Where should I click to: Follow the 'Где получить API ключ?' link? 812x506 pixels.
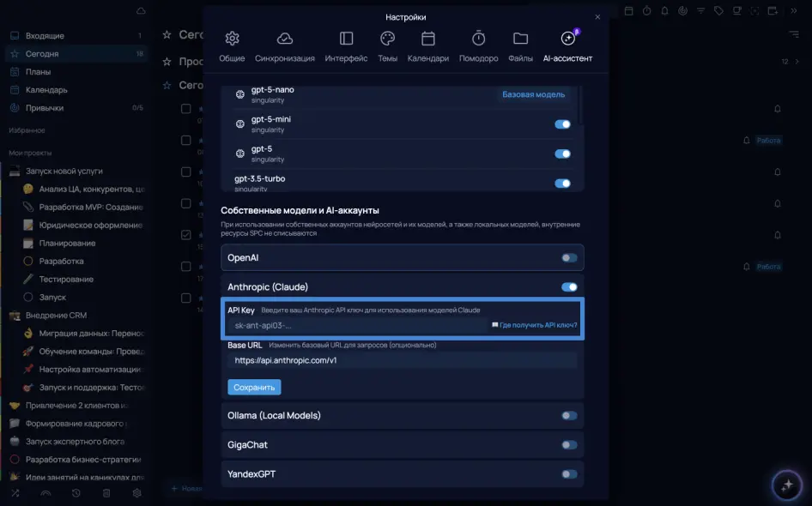(538, 326)
